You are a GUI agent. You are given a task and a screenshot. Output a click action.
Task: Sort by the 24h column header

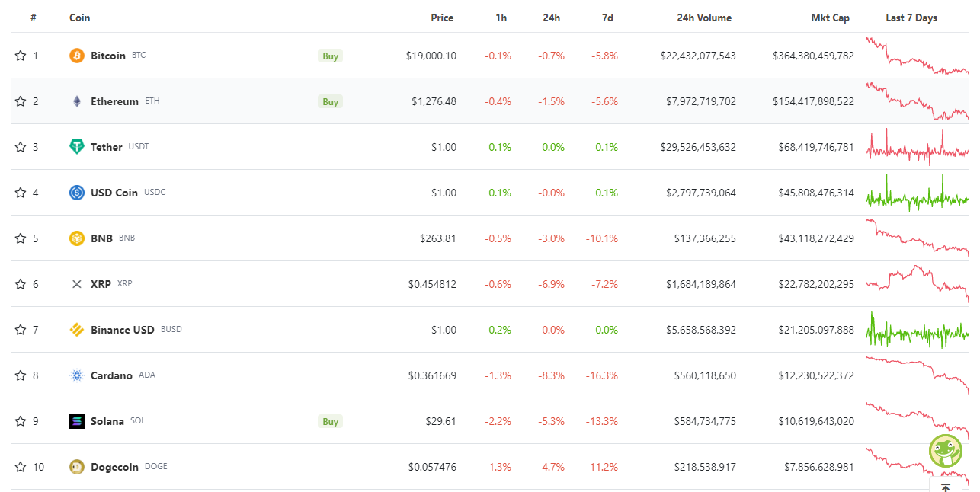coord(551,18)
